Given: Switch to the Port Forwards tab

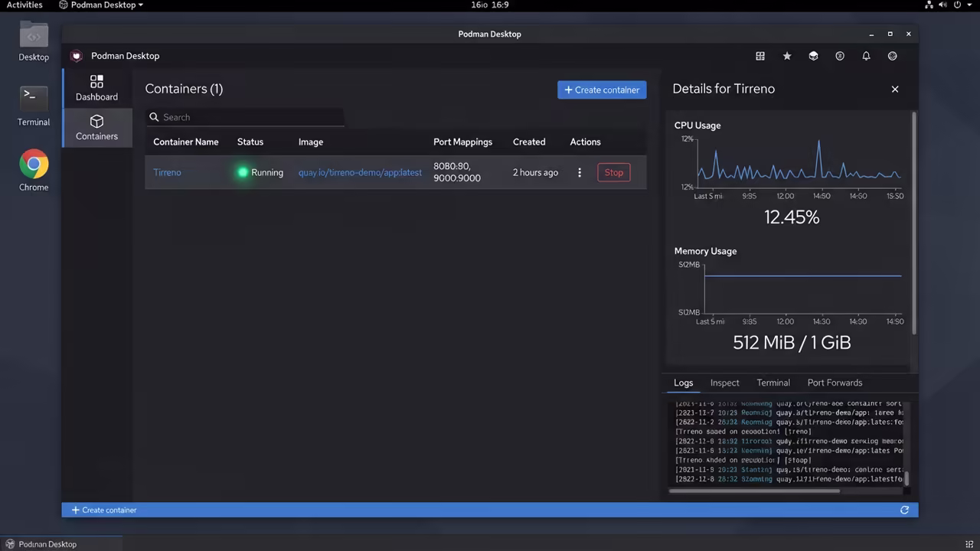Looking at the screenshot, I should pyautogui.click(x=835, y=383).
